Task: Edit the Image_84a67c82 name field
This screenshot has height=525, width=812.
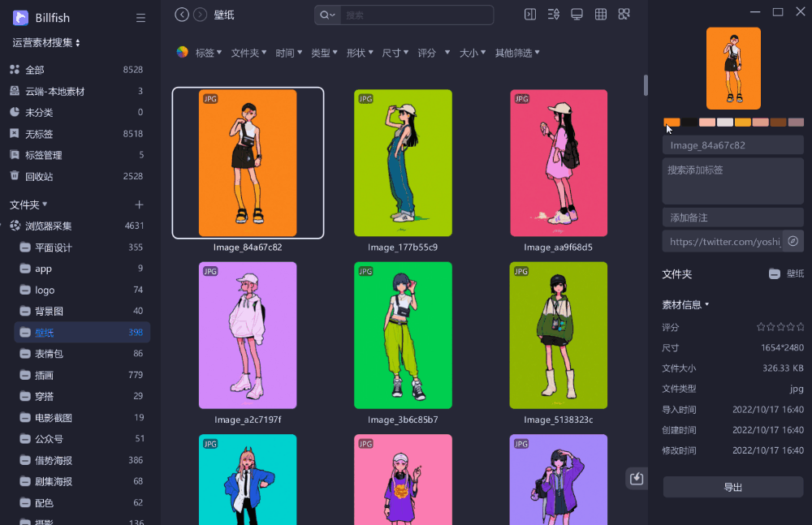Action: pos(732,145)
